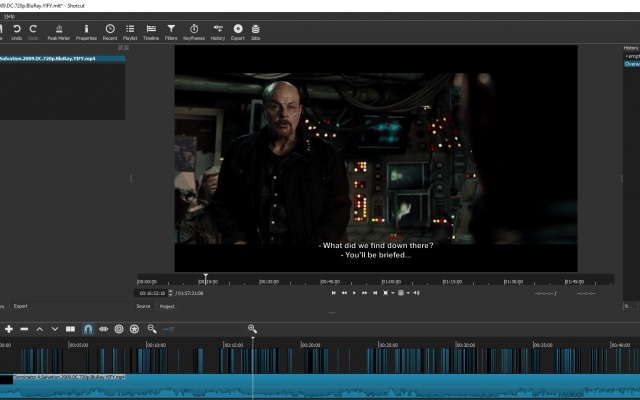Screen dimensions: 640x400
Task: Open the Playlist panel
Action: coord(130,32)
